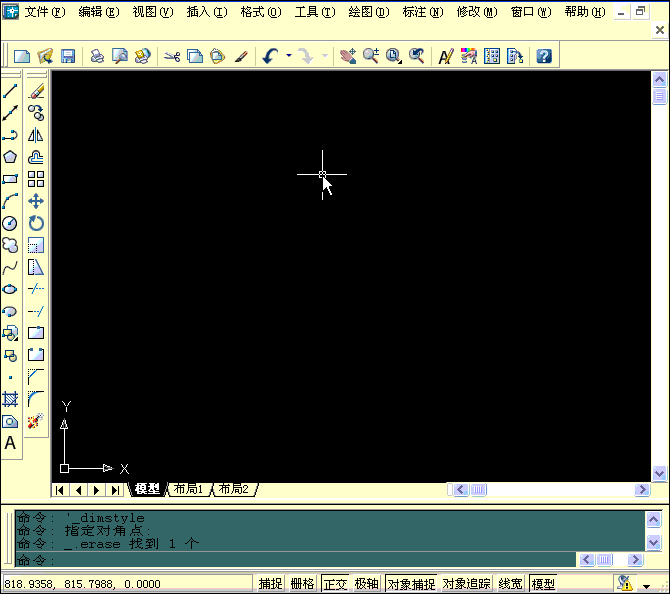The image size is (670, 594).
Task: Open the 格式(O) menu
Action: (x=261, y=12)
